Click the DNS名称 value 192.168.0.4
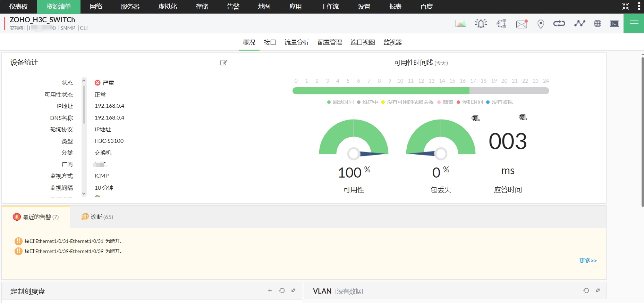This screenshot has width=644, height=303. (x=109, y=117)
